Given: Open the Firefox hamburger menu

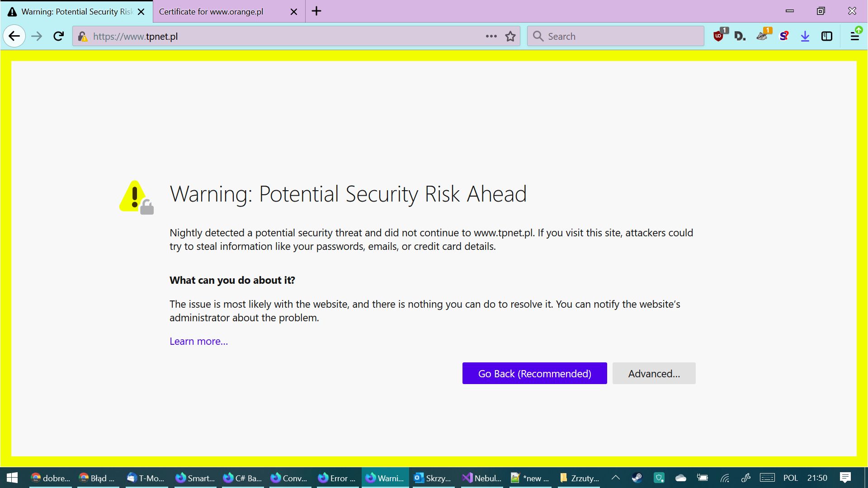Looking at the screenshot, I should click(x=855, y=36).
